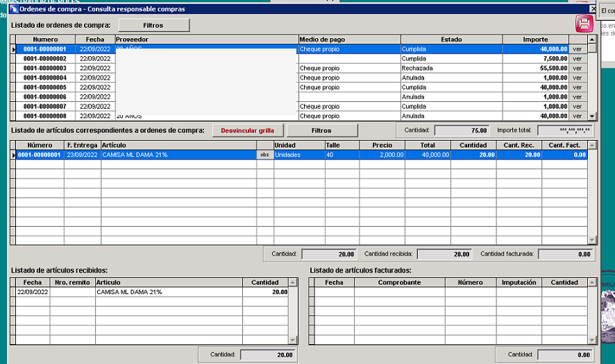Select order number 0001-00000006
The width and height of the screenshot is (615, 364).
(x=46, y=97)
